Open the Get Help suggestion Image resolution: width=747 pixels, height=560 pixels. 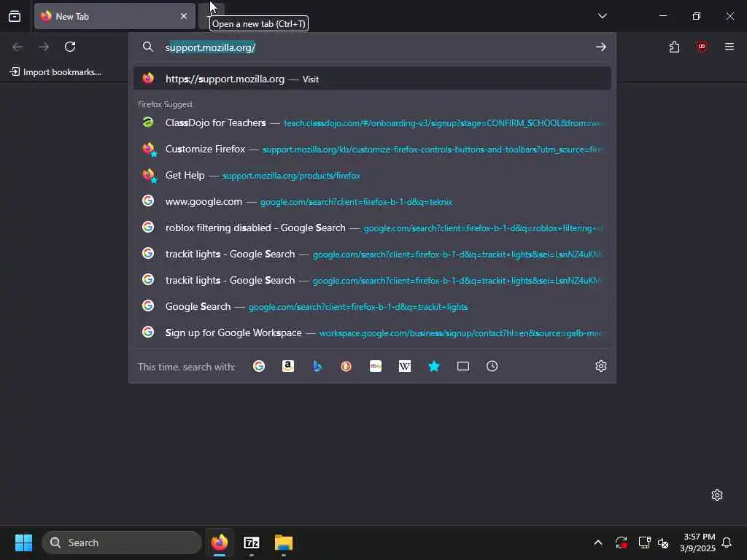click(x=372, y=175)
